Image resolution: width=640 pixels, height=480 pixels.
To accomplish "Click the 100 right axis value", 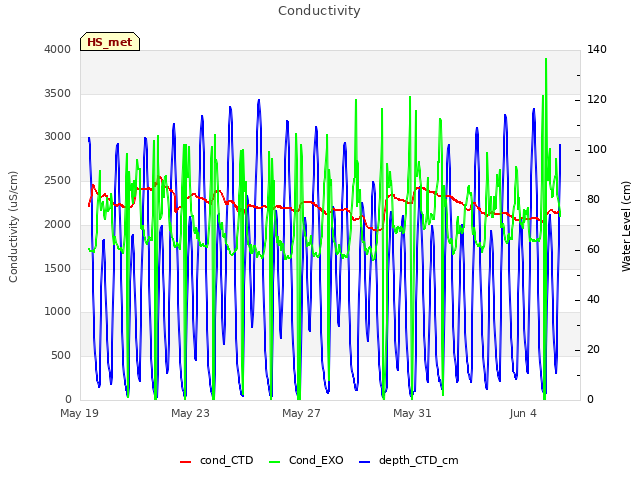I will (x=597, y=149).
